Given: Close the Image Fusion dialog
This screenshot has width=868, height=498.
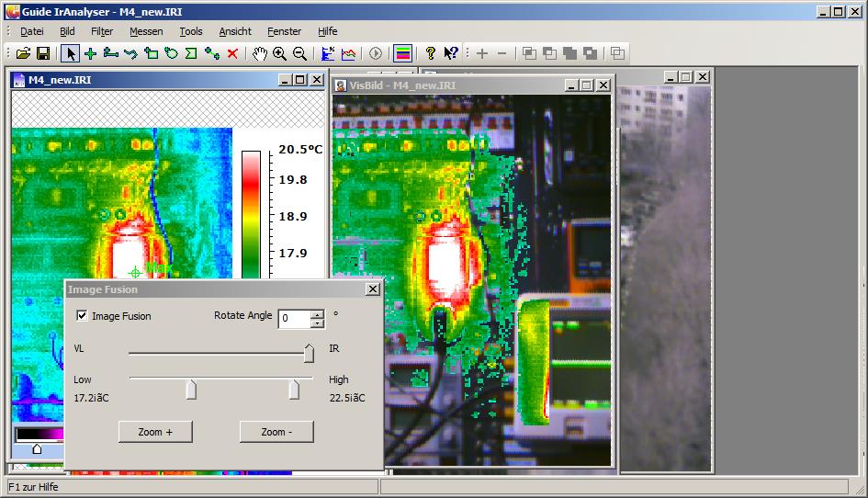Looking at the screenshot, I should 372,289.
